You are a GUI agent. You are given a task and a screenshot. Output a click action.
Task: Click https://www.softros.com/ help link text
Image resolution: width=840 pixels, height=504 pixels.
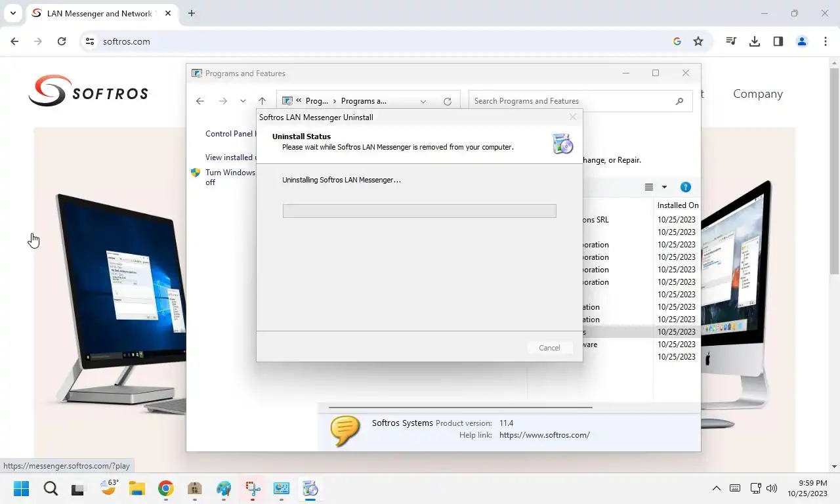point(545,435)
